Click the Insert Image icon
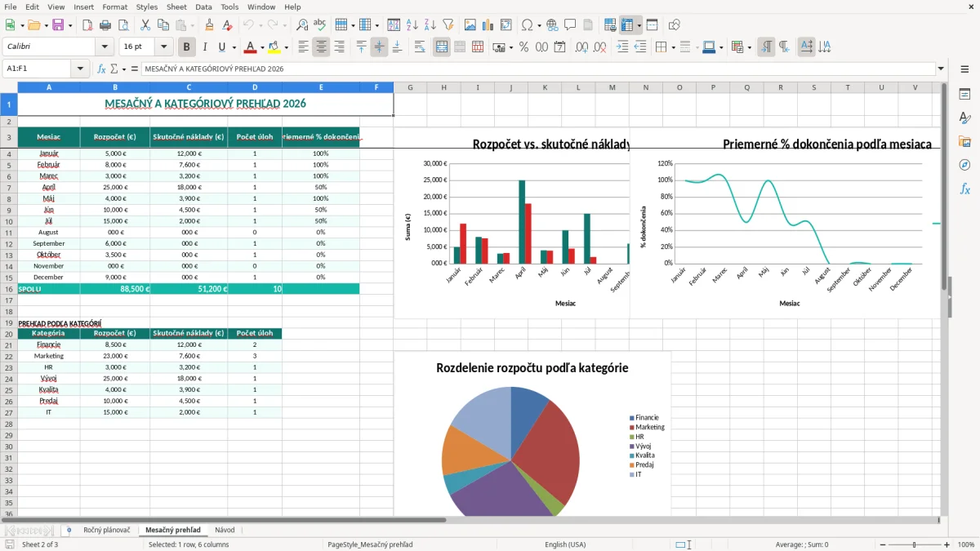The height and width of the screenshot is (551, 980). coord(471,25)
